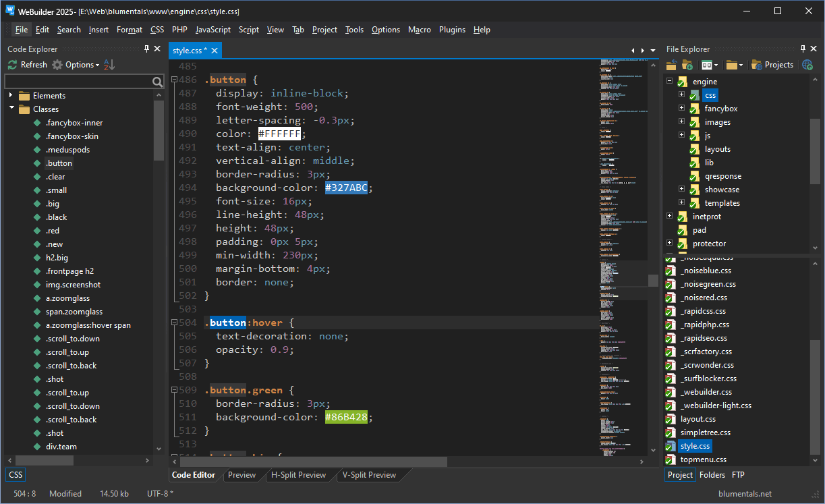Open blumentals.net link in status bar
The height and width of the screenshot is (504, 825).
tap(745, 493)
